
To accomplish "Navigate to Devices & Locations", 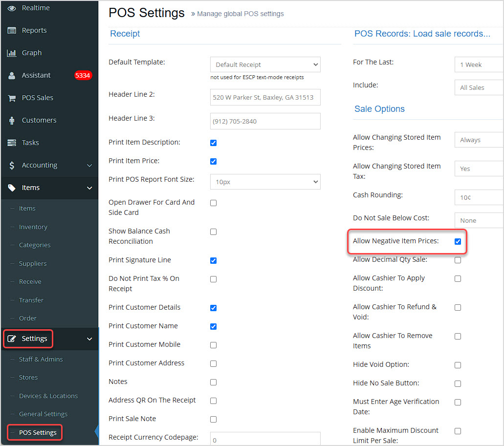I will 49,396.
